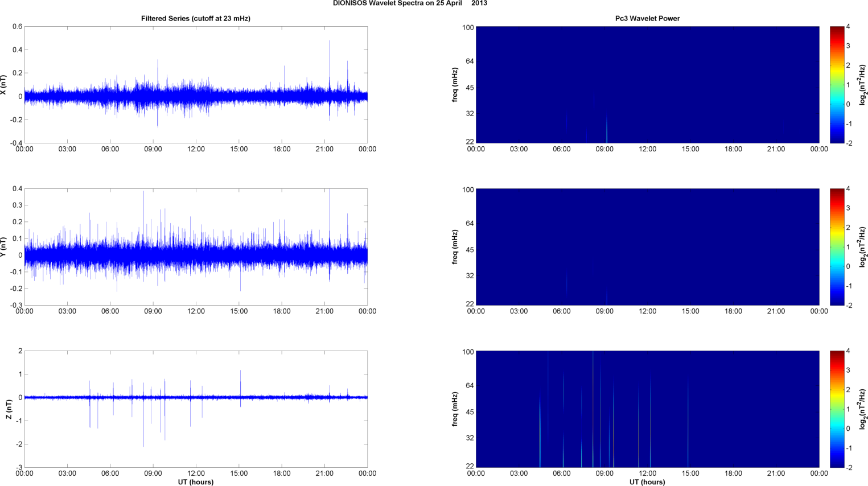Click 'UT (hours)' label under the Z series plot
Viewport: 868px width, 486px height.
(196, 482)
